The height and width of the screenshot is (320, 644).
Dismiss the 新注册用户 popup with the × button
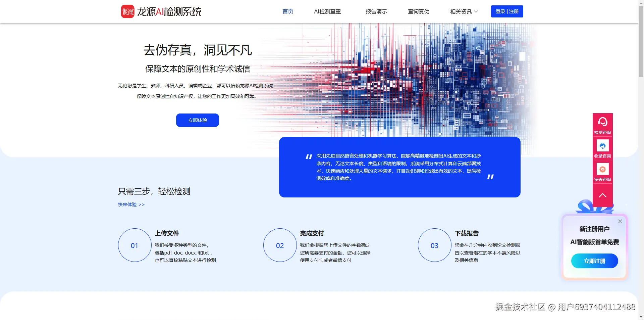[620, 221]
